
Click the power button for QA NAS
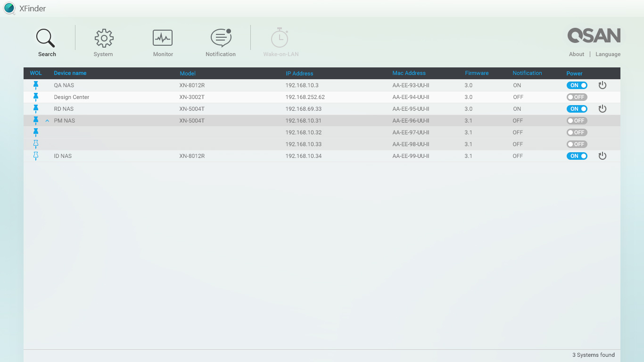pyautogui.click(x=602, y=85)
